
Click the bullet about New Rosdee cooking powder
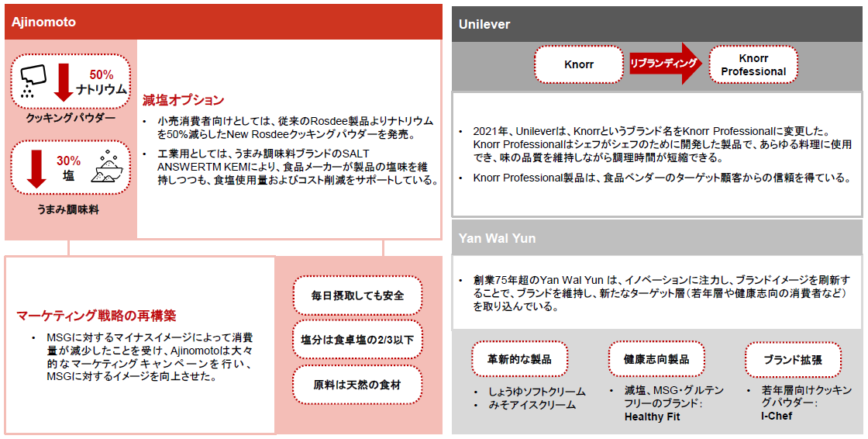click(288, 127)
